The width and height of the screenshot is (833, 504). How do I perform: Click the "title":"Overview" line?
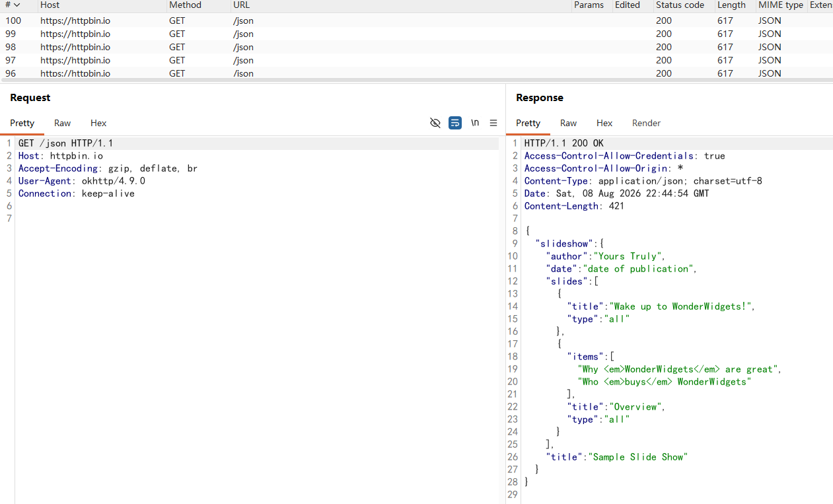pyautogui.click(x=616, y=407)
